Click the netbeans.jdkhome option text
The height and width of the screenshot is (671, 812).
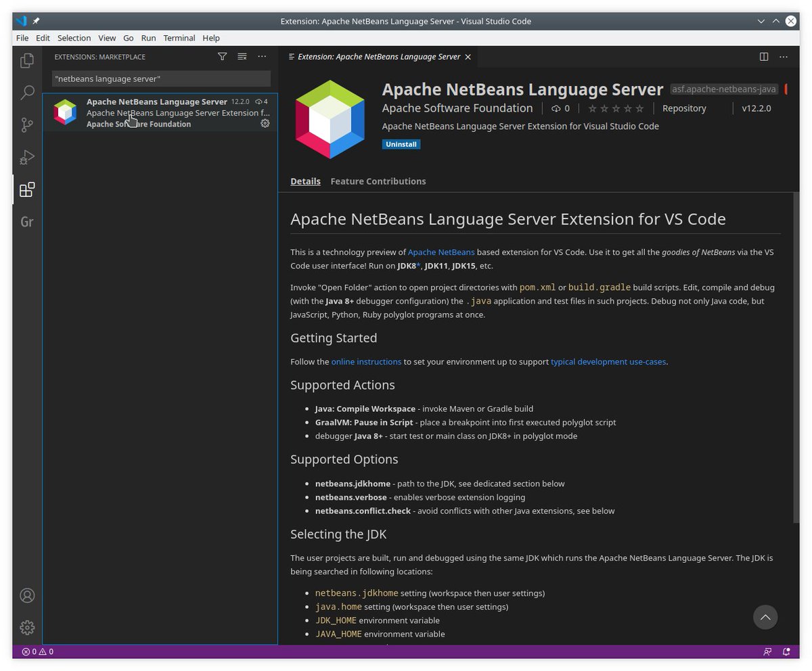click(x=353, y=484)
